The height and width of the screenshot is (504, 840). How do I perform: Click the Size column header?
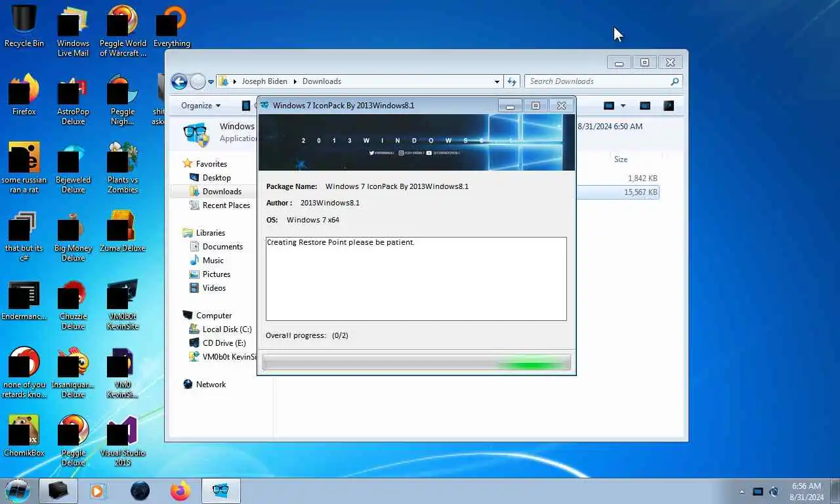pyautogui.click(x=621, y=159)
